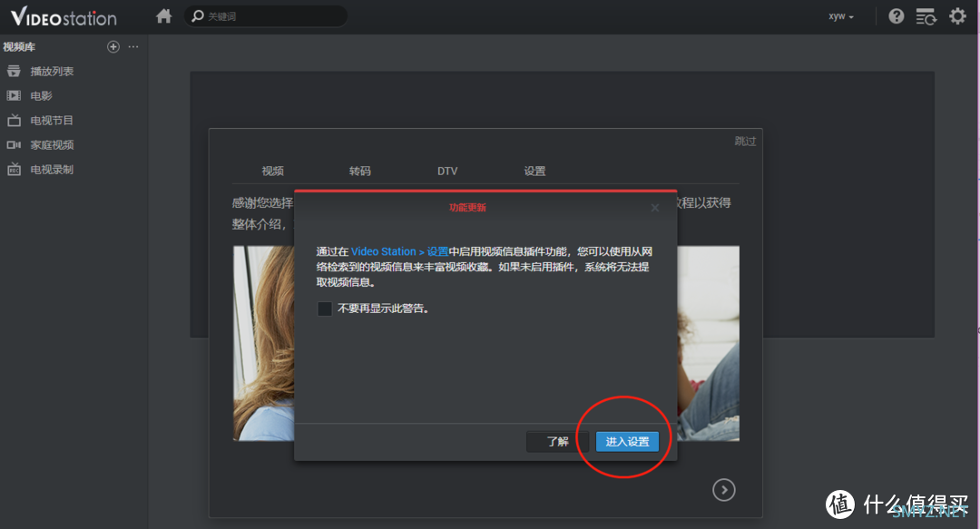Click the 了解 button

557,442
